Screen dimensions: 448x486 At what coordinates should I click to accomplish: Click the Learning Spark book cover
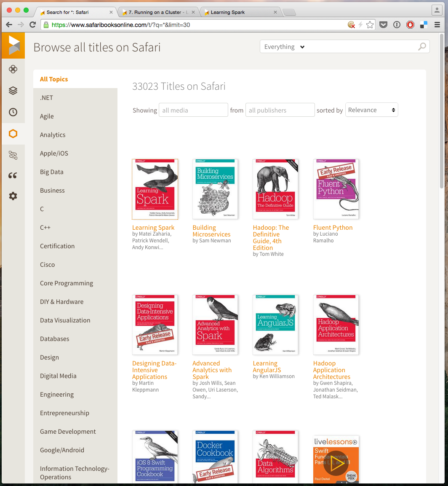(x=155, y=189)
